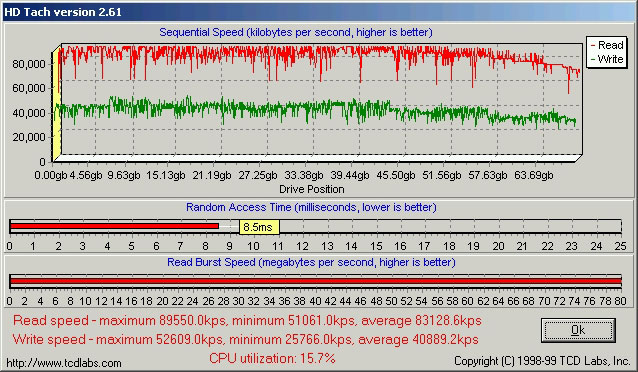This screenshot has height=372, width=638.
Task: Click the Read entry in the legend
Action: (606, 45)
